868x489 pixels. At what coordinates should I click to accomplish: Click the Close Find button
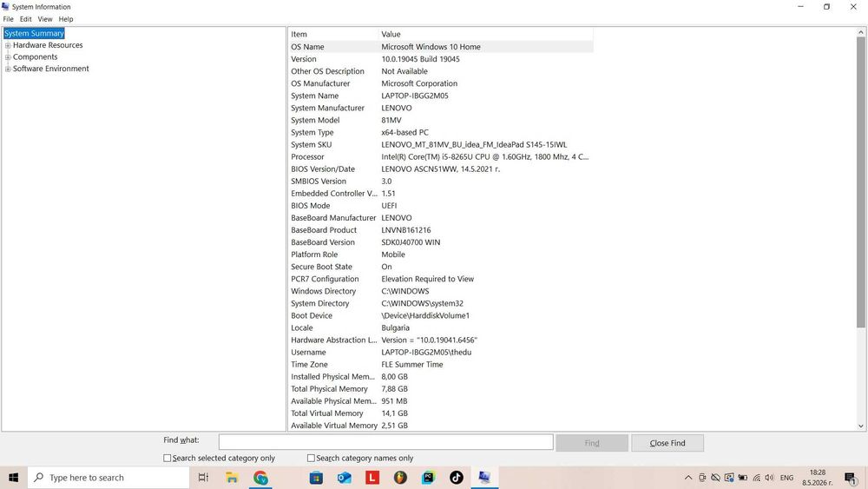[667, 443]
